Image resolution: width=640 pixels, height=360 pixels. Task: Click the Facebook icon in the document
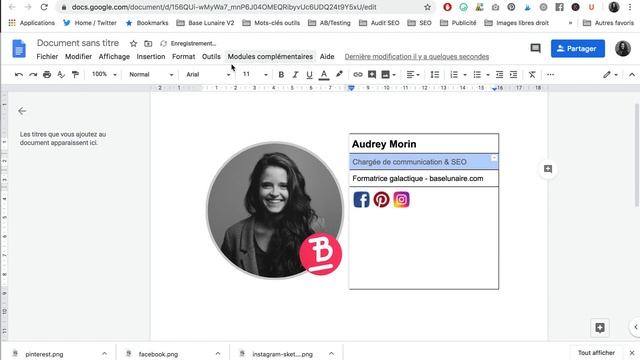pyautogui.click(x=361, y=200)
